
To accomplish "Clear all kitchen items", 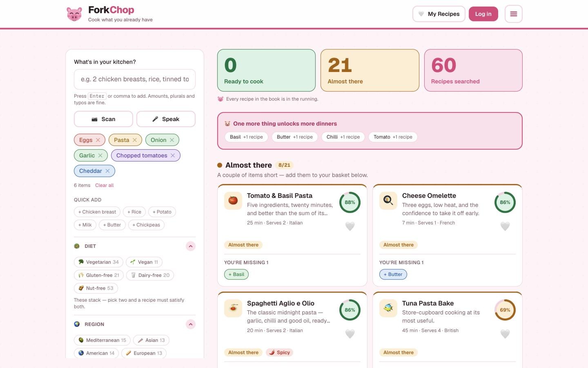I will coord(105,185).
